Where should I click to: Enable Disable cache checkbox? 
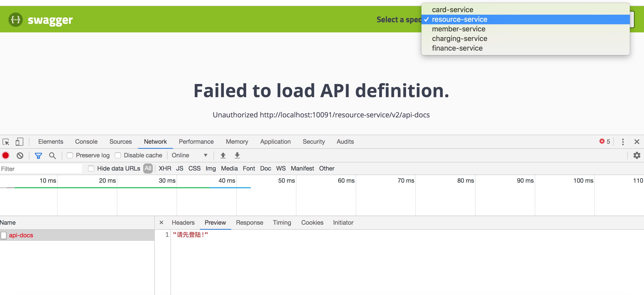pyautogui.click(x=118, y=155)
